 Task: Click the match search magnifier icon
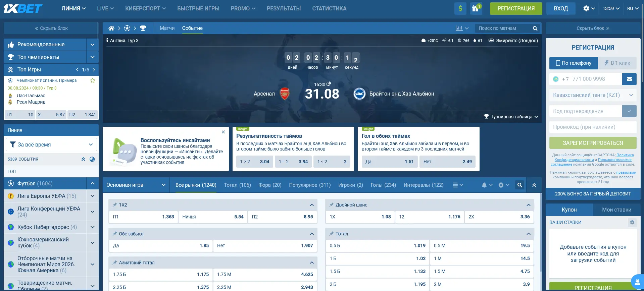[x=535, y=28]
